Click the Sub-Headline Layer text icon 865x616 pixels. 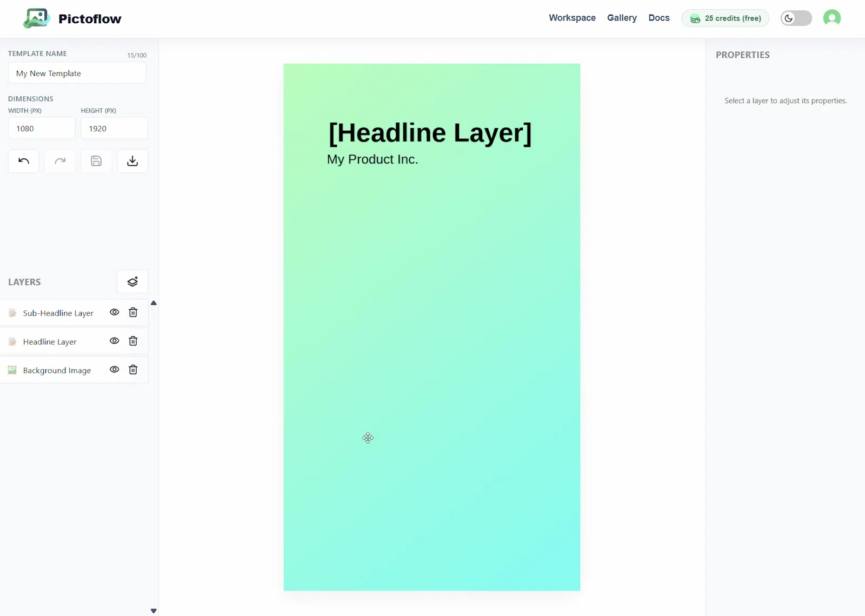point(12,313)
